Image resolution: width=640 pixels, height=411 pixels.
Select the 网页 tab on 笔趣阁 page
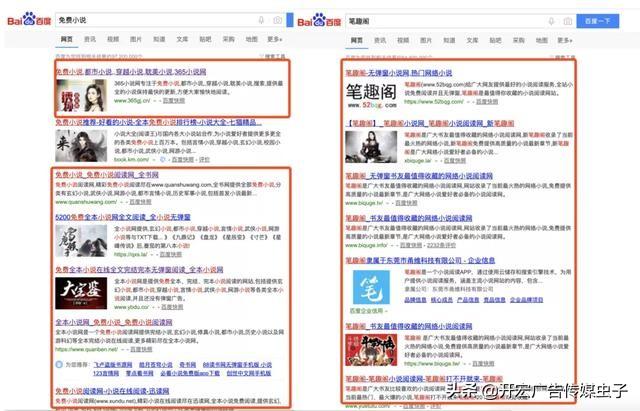[x=357, y=40]
